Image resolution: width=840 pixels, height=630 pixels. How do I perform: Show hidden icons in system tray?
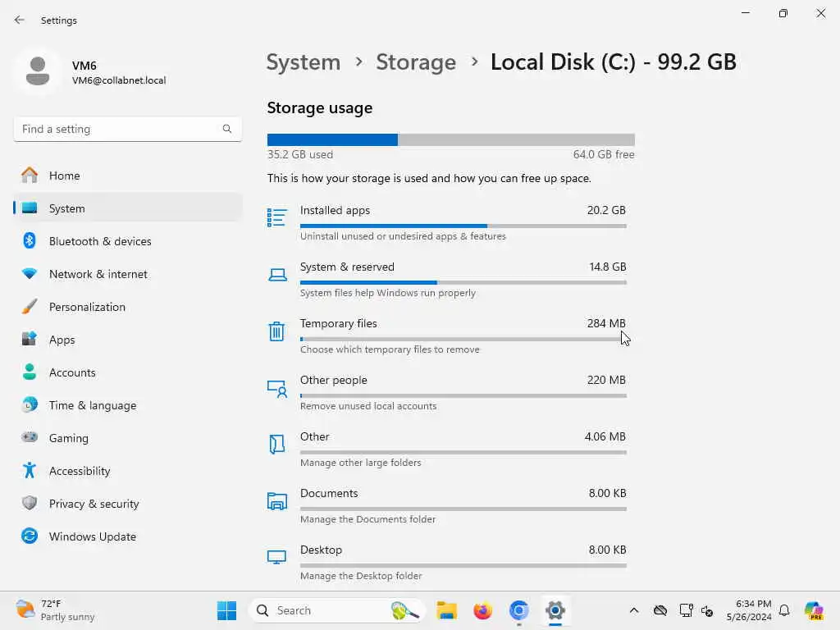coord(633,610)
